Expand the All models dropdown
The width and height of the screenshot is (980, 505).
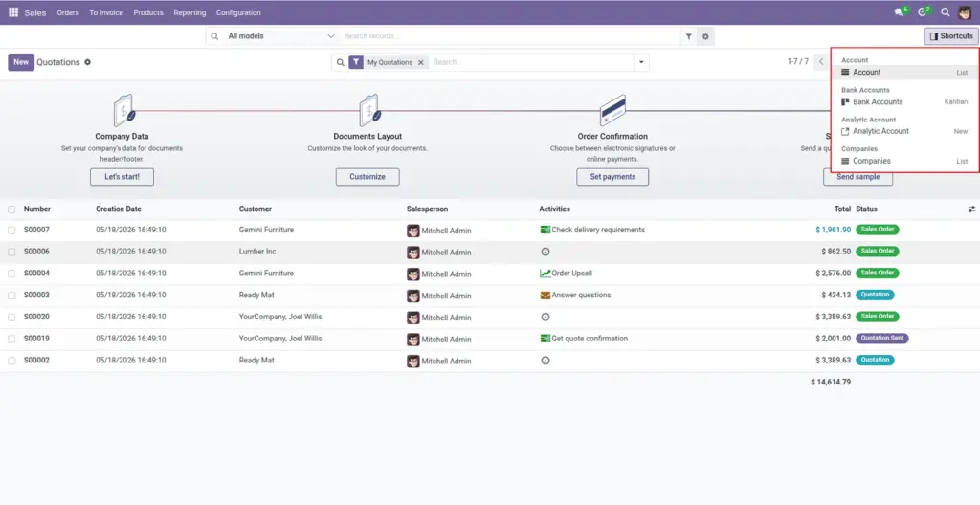(281, 37)
